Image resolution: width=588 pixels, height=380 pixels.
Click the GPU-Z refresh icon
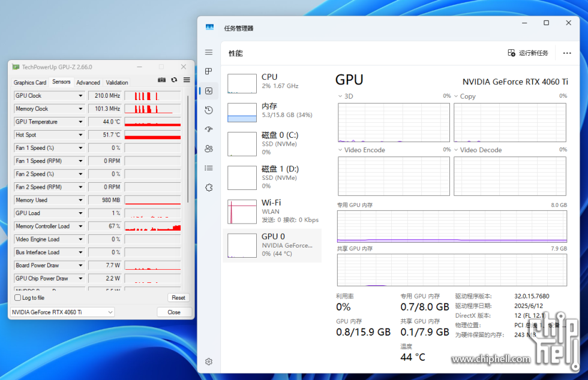tap(174, 80)
